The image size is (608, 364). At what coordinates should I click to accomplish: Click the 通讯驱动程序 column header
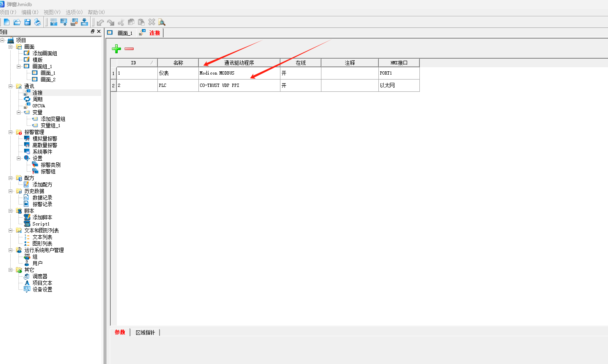pos(239,63)
